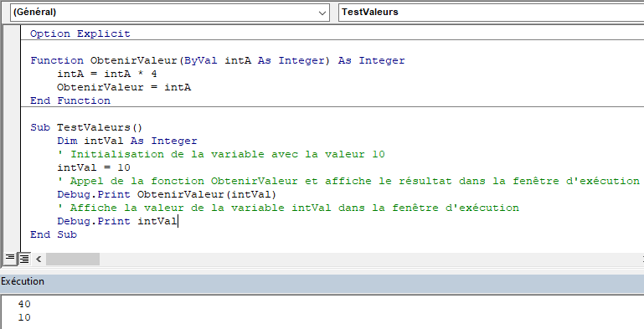
Task: Switch to Procedure View icon
Action: (9, 258)
